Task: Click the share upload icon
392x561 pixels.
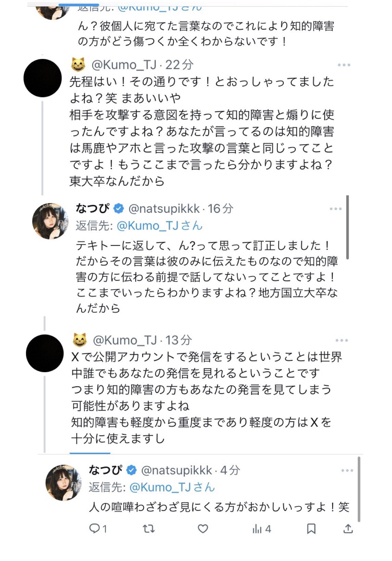Action: (x=348, y=529)
